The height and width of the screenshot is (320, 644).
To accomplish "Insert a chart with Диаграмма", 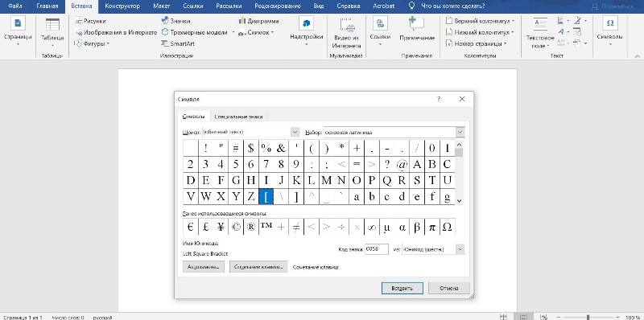I will 258,21.
